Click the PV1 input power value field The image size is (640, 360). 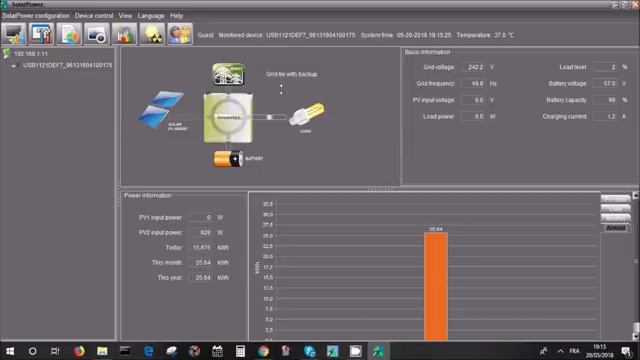click(x=200, y=218)
